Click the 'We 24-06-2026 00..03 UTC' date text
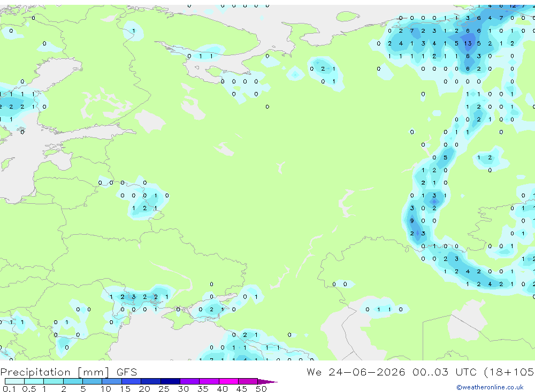The width and height of the screenshot is (535, 392). [392, 372]
